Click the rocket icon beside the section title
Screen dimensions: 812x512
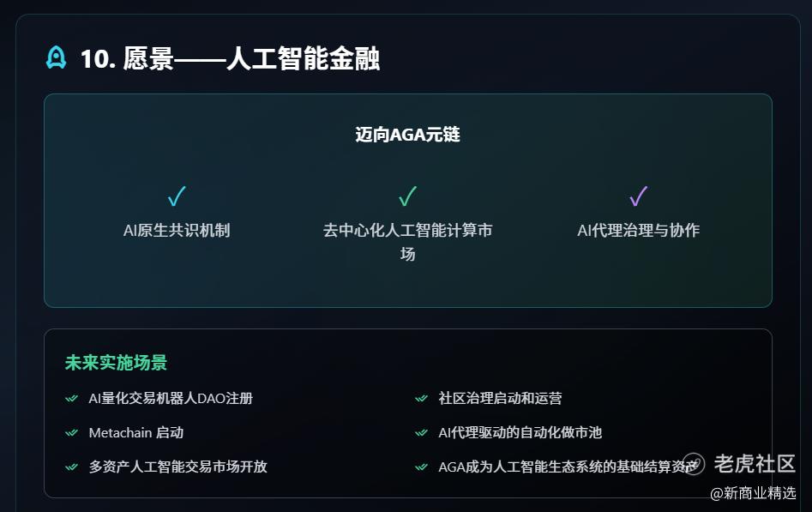click(x=56, y=57)
